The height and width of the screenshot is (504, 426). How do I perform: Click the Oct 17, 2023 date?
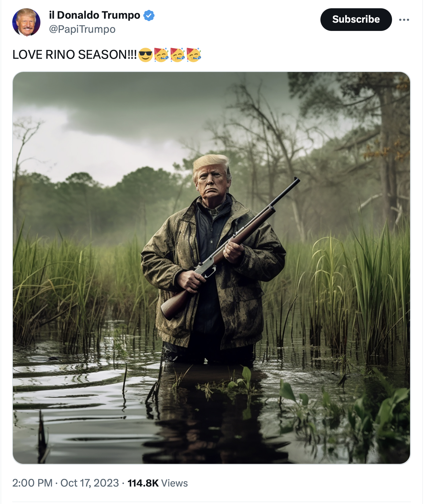point(90,483)
